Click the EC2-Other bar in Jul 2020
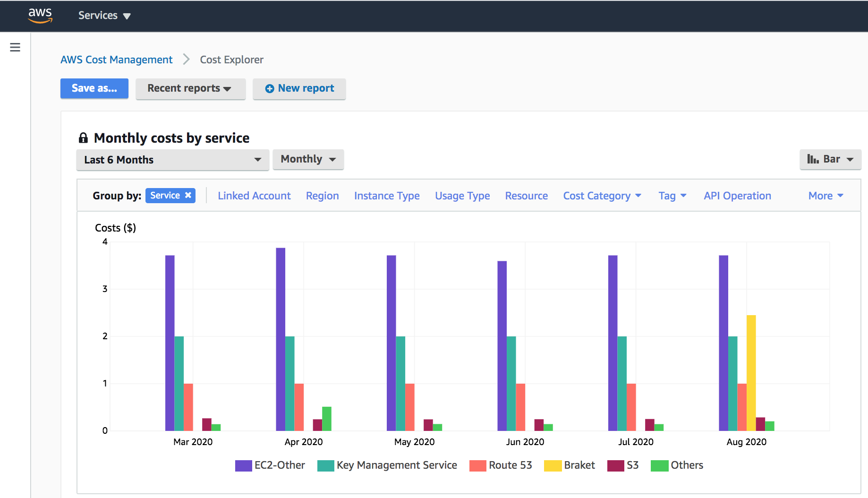 [613, 343]
